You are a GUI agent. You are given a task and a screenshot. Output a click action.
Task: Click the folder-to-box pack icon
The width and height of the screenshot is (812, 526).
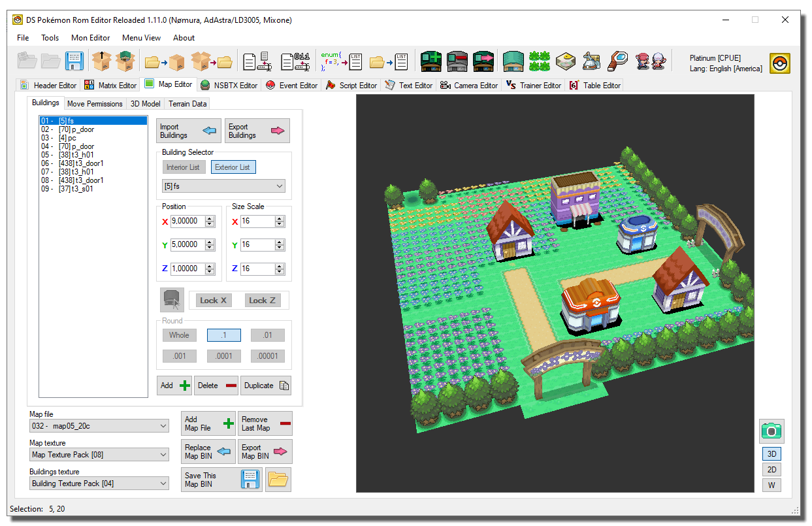(165, 62)
